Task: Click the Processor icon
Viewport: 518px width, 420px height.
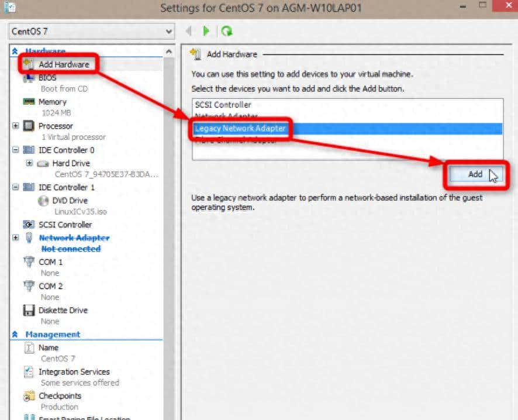Action: [x=29, y=126]
